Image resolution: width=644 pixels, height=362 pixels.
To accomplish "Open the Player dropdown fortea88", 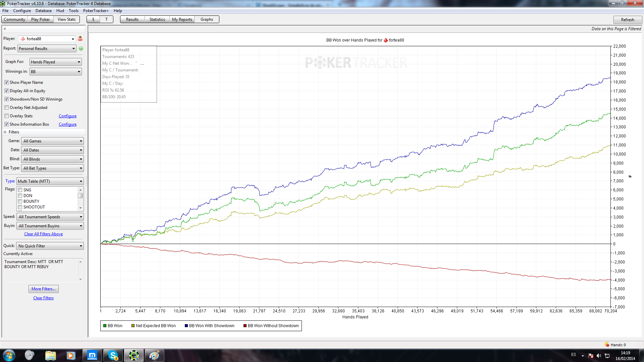I will [x=47, y=39].
